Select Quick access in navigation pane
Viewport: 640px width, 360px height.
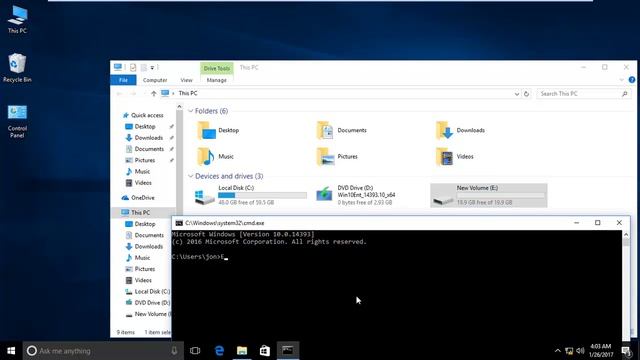pos(143,116)
